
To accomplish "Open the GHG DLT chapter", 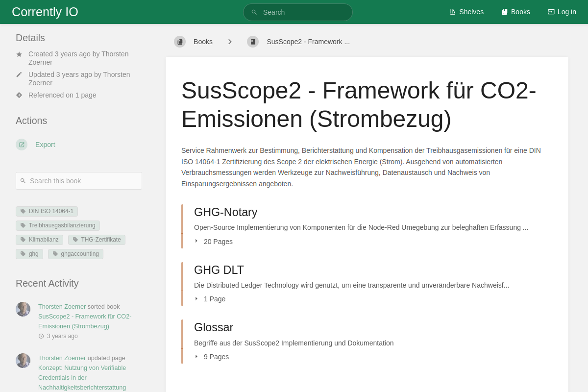I will tap(219, 270).
